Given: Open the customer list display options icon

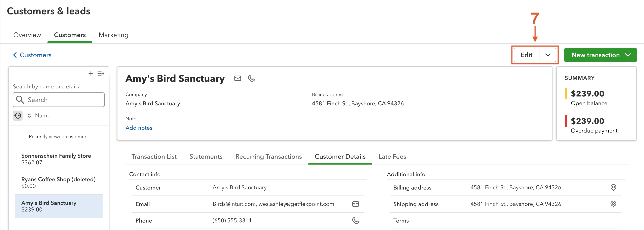Looking at the screenshot, I should coord(101,73).
